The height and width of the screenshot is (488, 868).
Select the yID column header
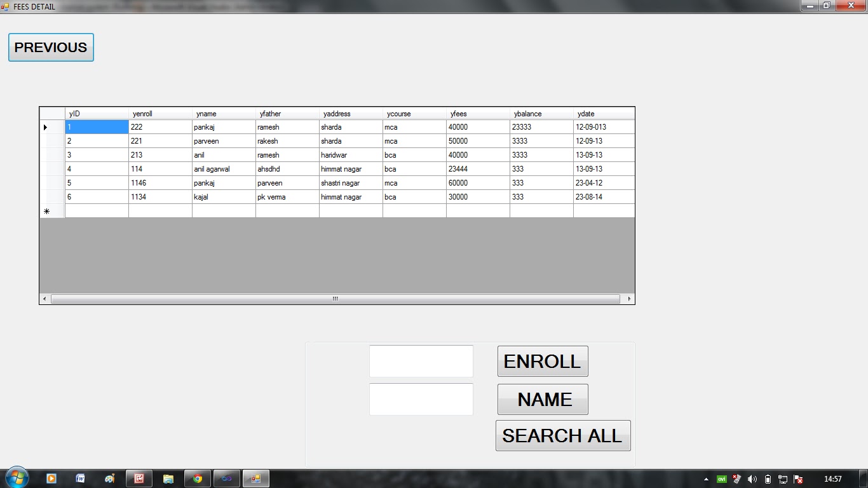[96, 114]
